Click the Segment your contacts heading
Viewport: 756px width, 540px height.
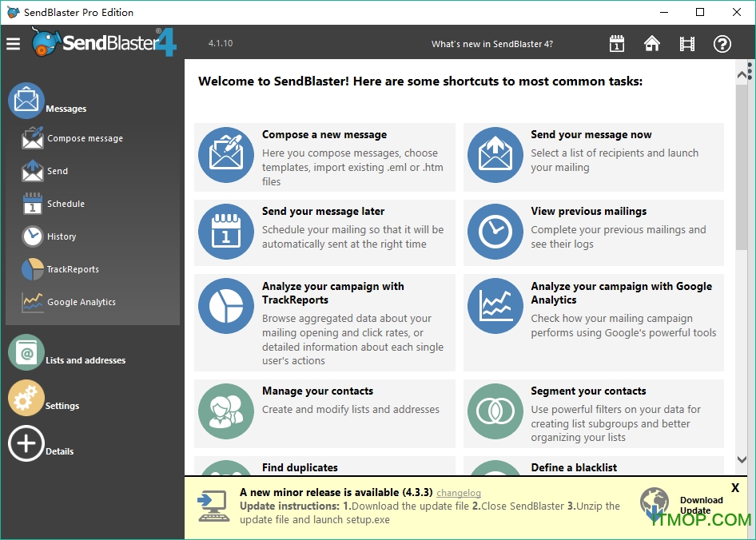coord(588,391)
